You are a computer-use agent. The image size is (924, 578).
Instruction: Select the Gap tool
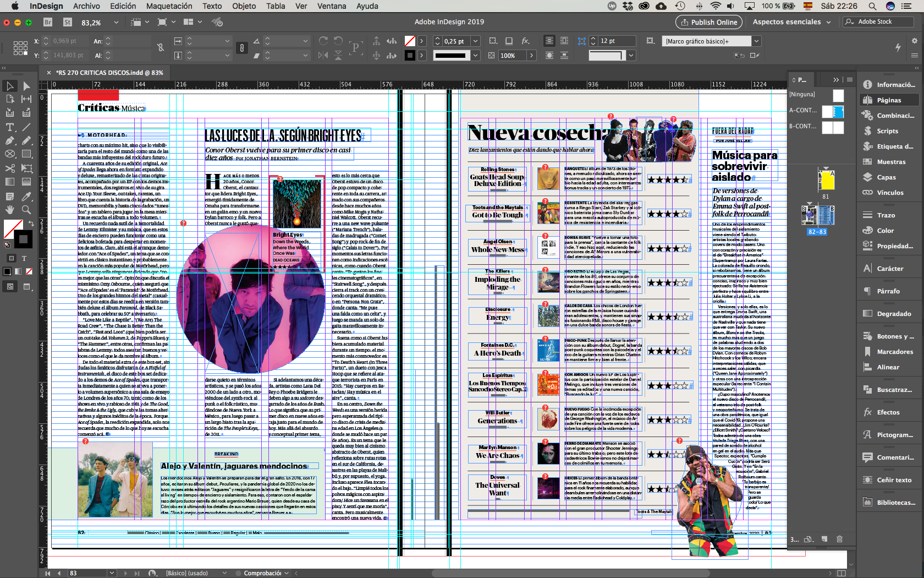click(x=26, y=99)
